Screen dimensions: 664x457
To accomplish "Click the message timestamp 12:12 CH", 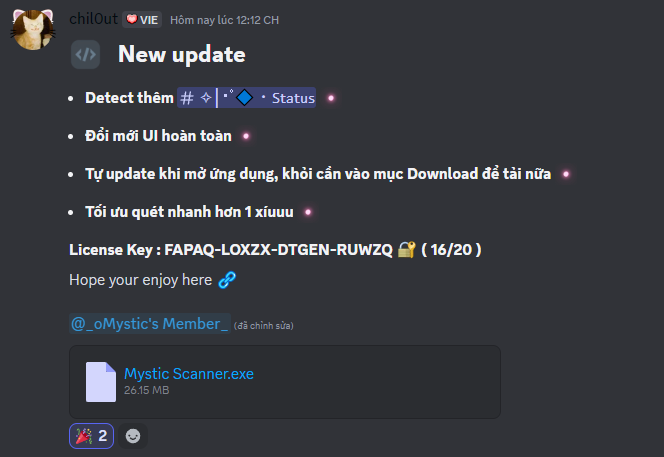I will click(x=224, y=20).
